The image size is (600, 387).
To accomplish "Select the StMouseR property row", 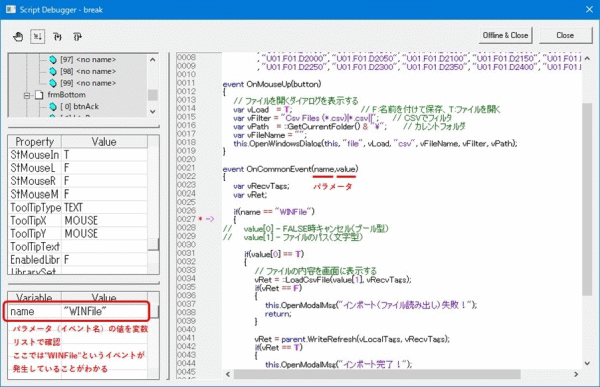I will (x=78, y=181).
